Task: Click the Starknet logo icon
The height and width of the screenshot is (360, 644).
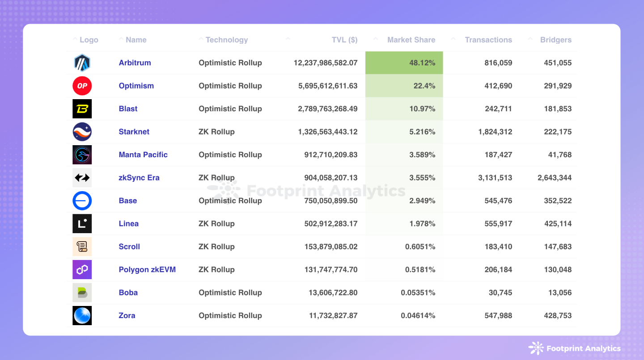Action: (x=82, y=131)
